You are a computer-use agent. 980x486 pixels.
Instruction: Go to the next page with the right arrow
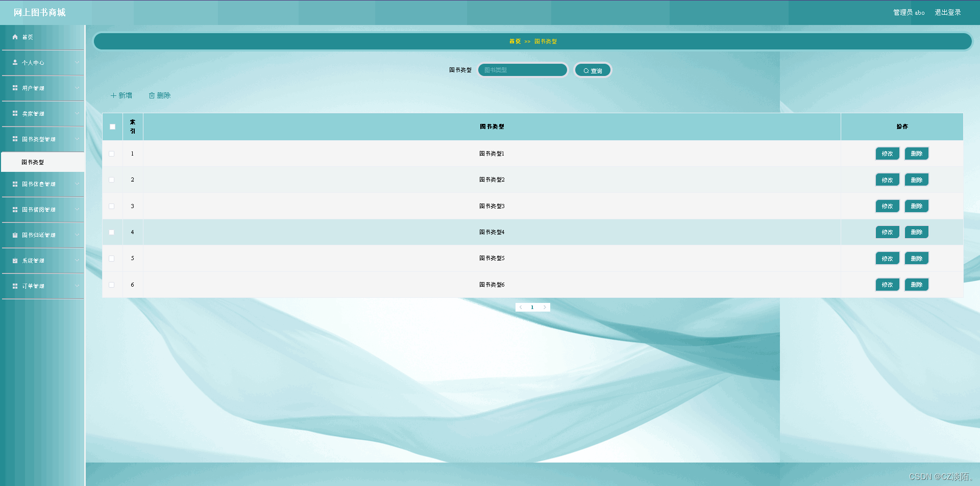545,307
